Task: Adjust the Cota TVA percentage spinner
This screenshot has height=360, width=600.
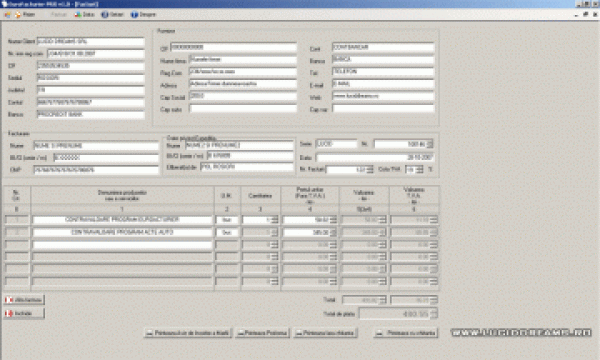Action: tap(420, 169)
